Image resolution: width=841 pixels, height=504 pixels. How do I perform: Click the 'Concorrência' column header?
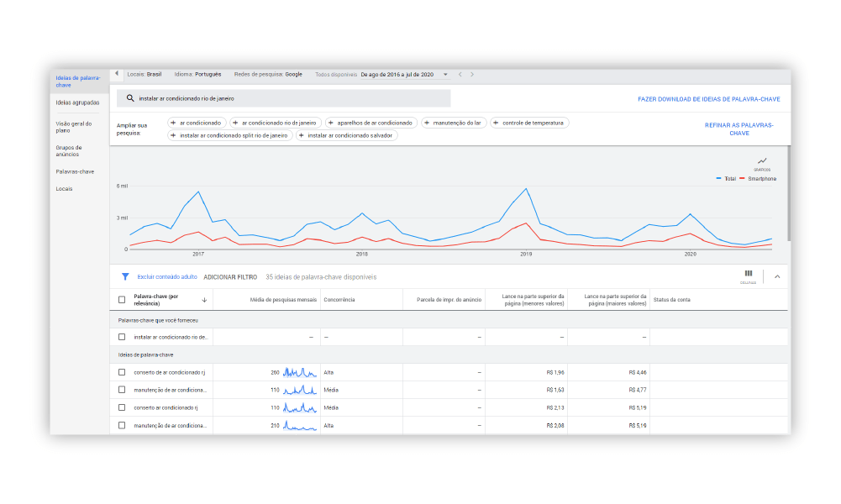click(339, 300)
